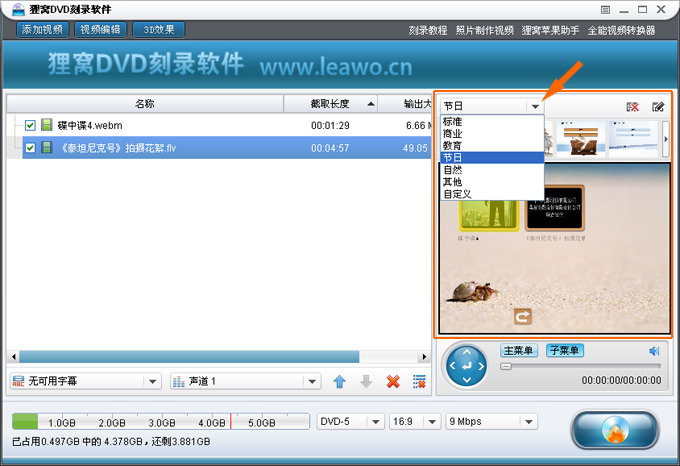The image size is (680, 466).
Task: Clear all videos from the list icon
Action: pyautogui.click(x=419, y=381)
